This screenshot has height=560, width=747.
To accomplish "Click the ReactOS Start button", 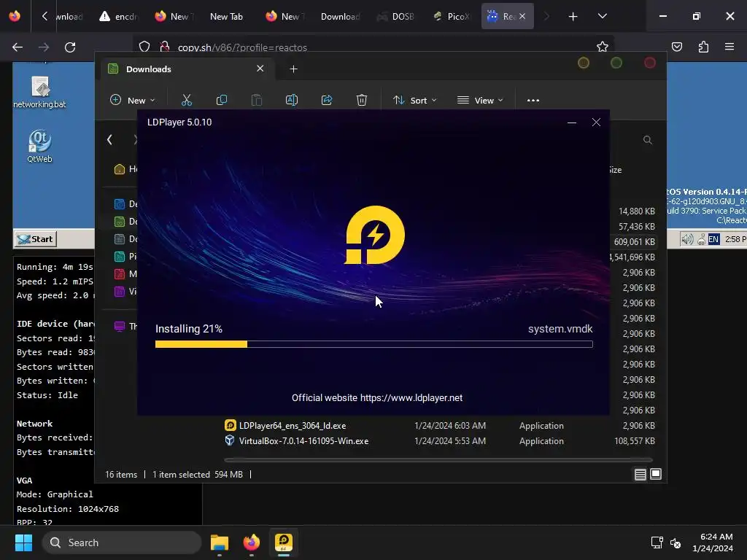I will (x=36, y=239).
